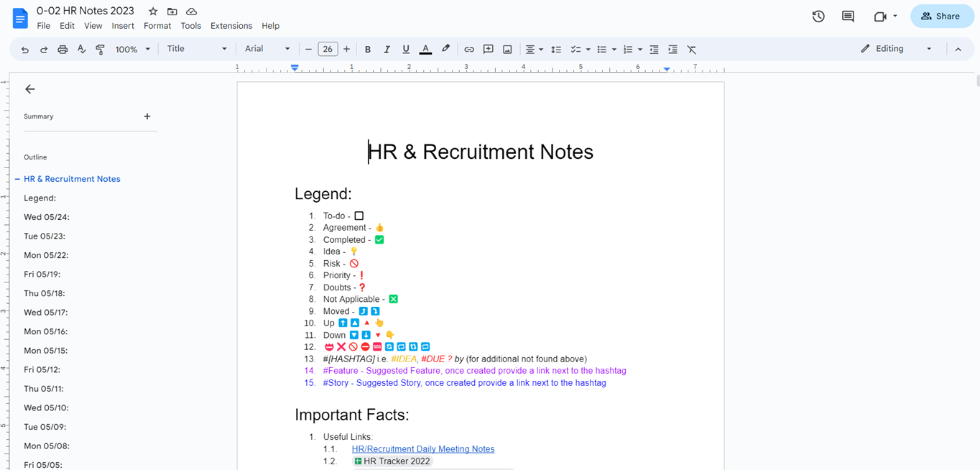
Task: Open the Help menu
Action: 270,26
